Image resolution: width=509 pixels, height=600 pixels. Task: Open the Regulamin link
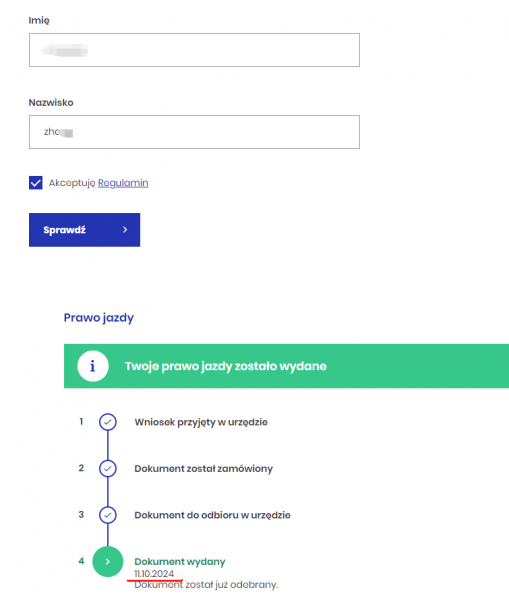click(x=123, y=183)
